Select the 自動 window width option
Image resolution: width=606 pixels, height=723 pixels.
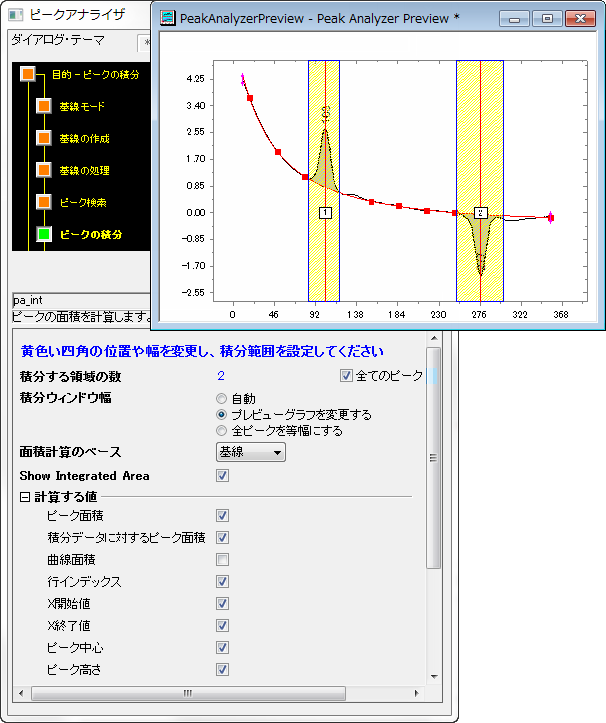[222, 398]
